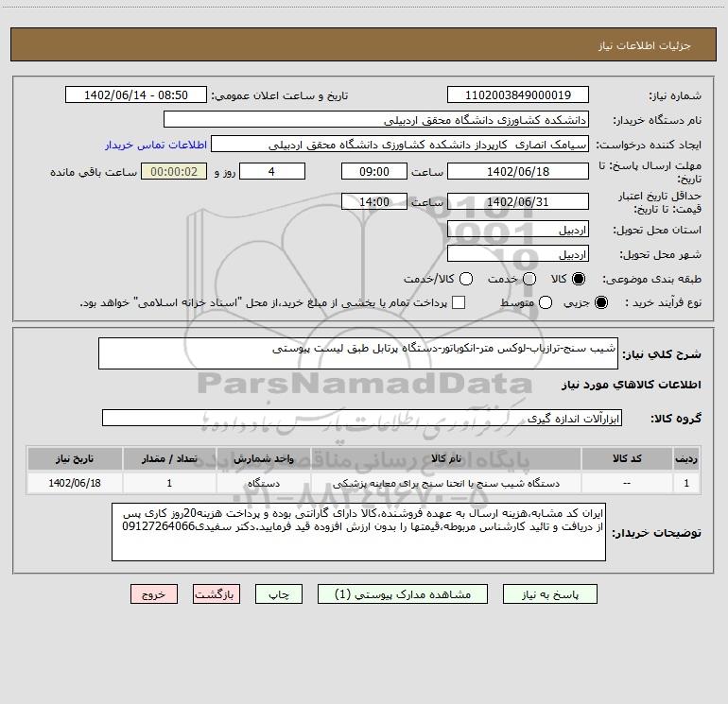Click the table date cell 1402/06/18
728x704 pixels.
click(75, 483)
